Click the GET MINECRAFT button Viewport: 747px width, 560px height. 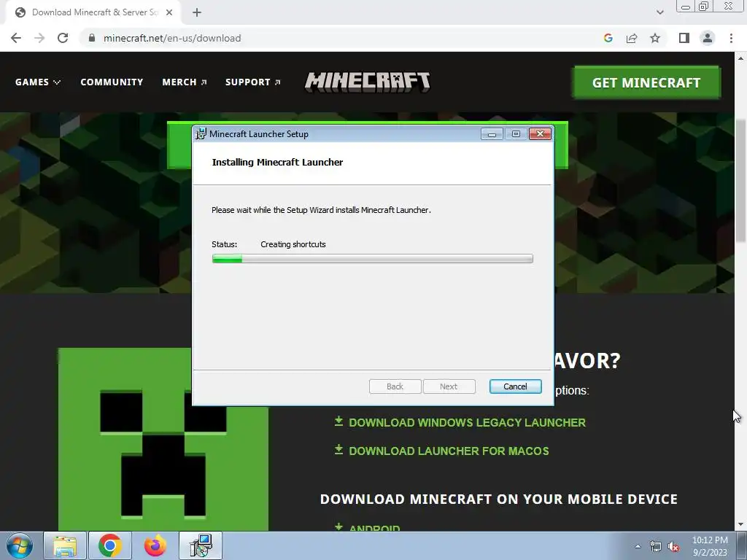(646, 82)
